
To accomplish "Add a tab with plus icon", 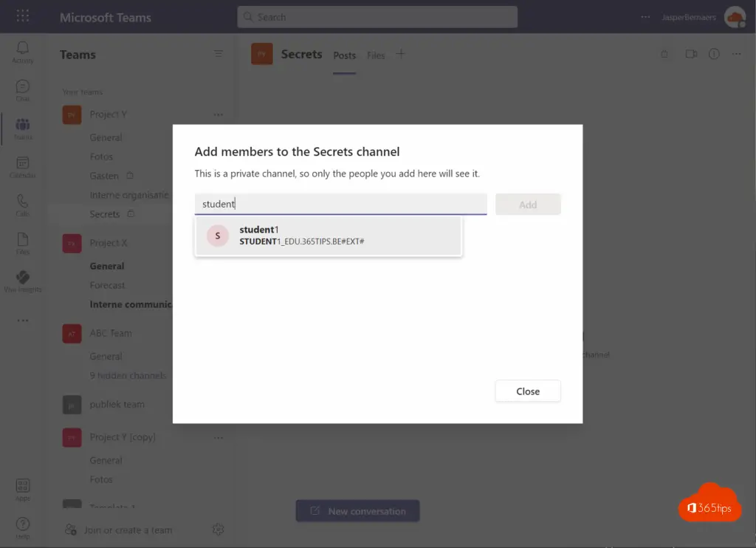I will pos(400,54).
